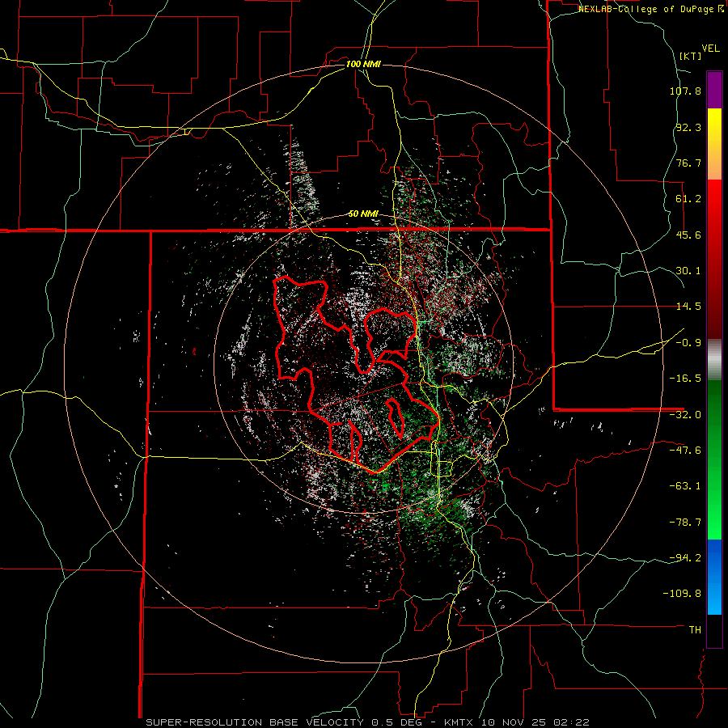728x728 pixels.
Task: Click the -16.5 velocity scale value
Action: point(685,379)
